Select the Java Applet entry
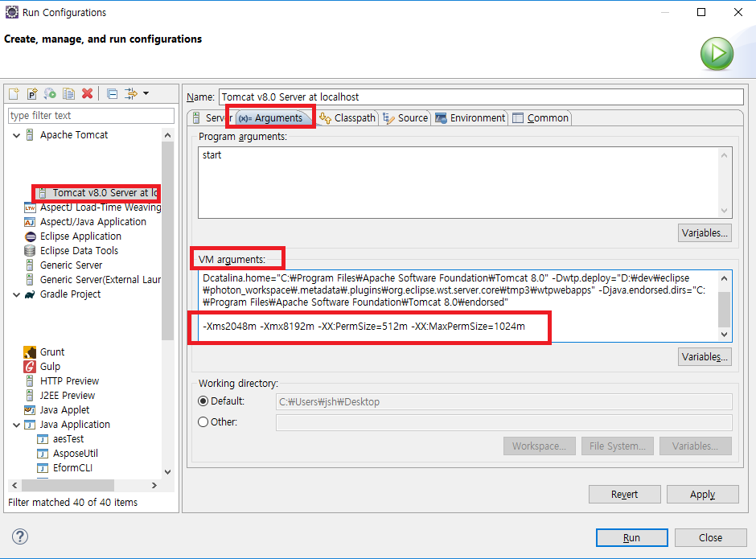This screenshot has height=559, width=756. 57,410
